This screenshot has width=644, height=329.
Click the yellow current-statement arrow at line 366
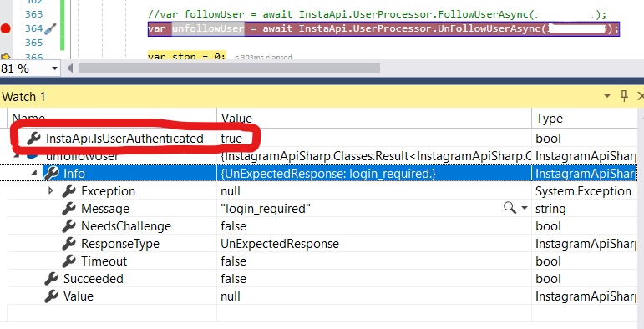[5, 56]
